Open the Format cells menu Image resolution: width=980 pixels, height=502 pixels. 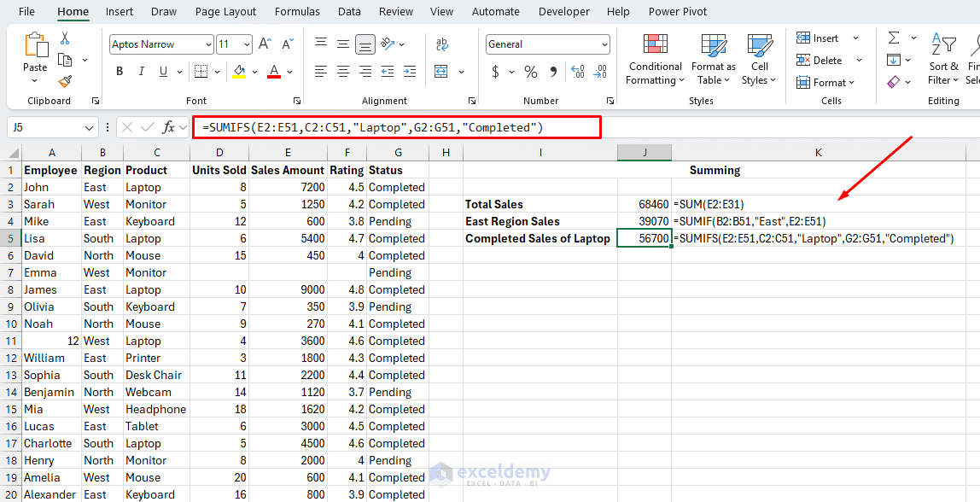pyautogui.click(x=825, y=82)
